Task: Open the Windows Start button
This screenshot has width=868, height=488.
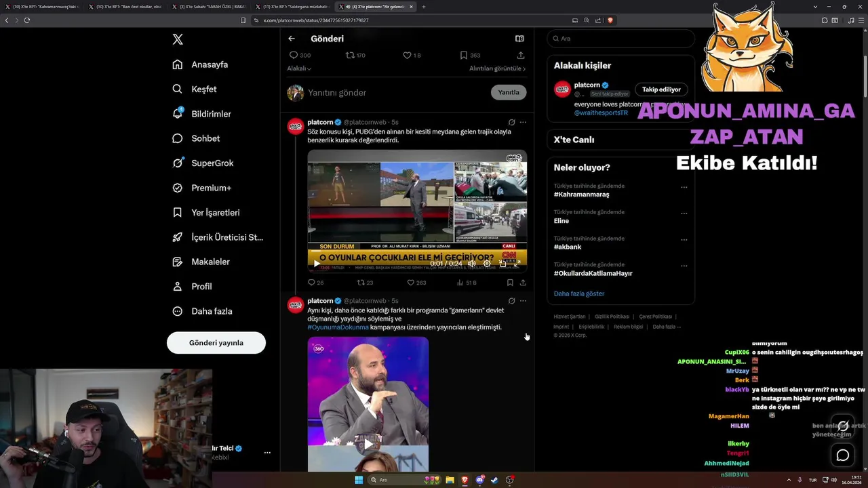Action: coord(359,480)
